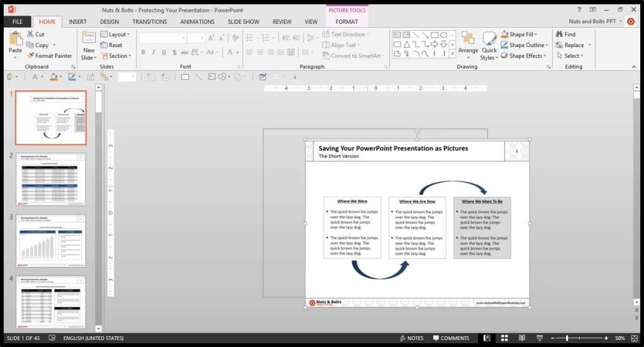The width and height of the screenshot is (644, 347).
Task: Switch to Normal view in status bar
Action: click(487, 338)
